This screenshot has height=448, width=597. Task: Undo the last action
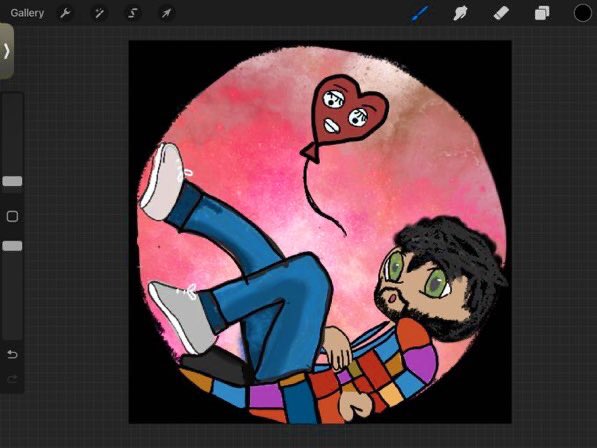pos(12,354)
